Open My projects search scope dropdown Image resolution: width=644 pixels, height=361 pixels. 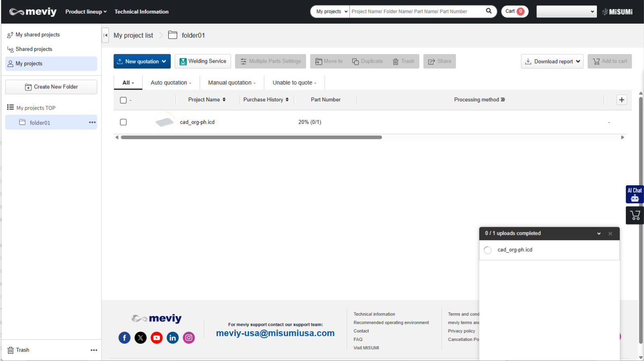click(x=331, y=12)
